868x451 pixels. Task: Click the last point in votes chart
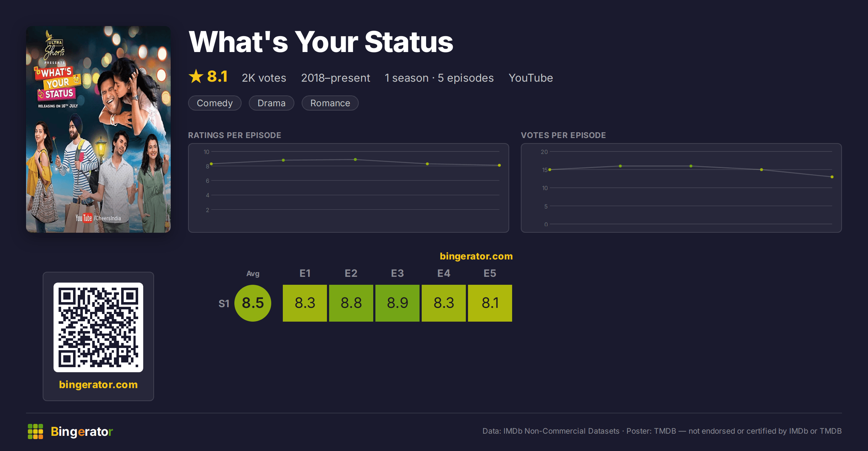click(x=832, y=177)
